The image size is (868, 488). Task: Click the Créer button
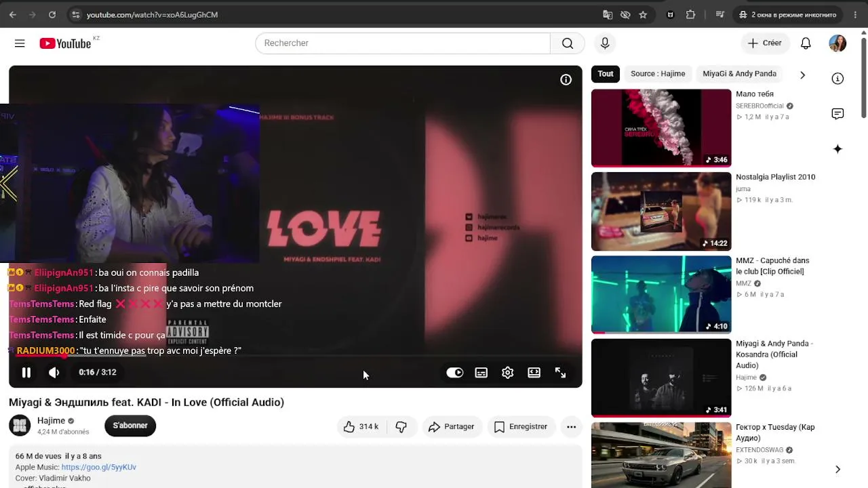pyautogui.click(x=765, y=43)
